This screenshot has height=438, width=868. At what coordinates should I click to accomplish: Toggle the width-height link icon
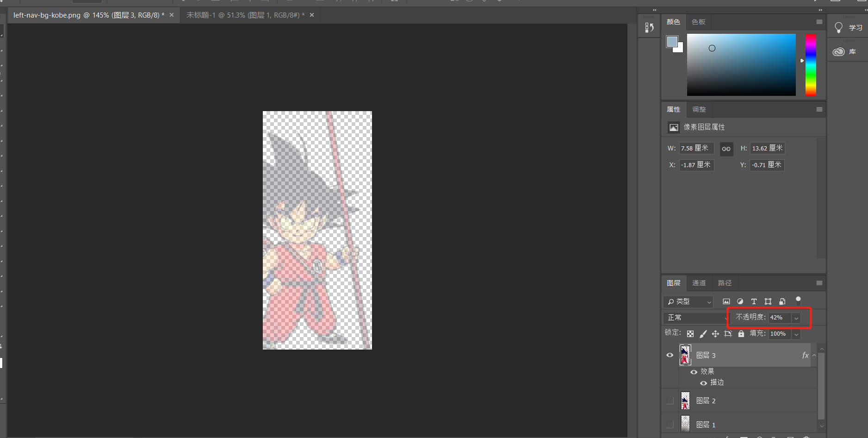pos(726,149)
